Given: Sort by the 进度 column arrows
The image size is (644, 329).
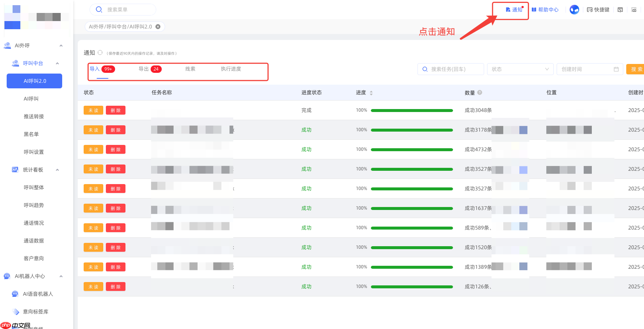Looking at the screenshot, I should pos(371,93).
